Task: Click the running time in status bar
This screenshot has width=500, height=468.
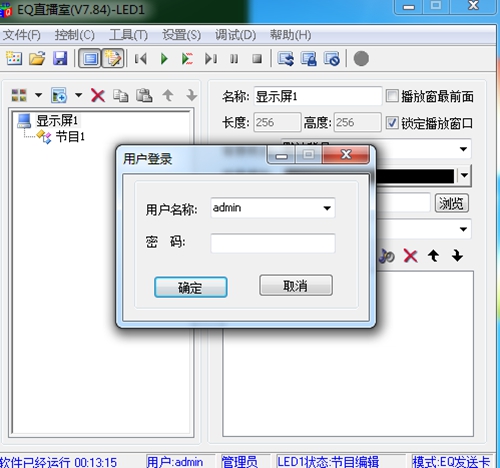Action: click(96, 462)
